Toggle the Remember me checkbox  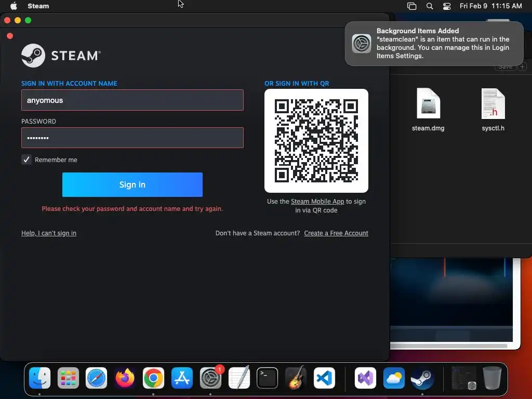click(x=26, y=159)
